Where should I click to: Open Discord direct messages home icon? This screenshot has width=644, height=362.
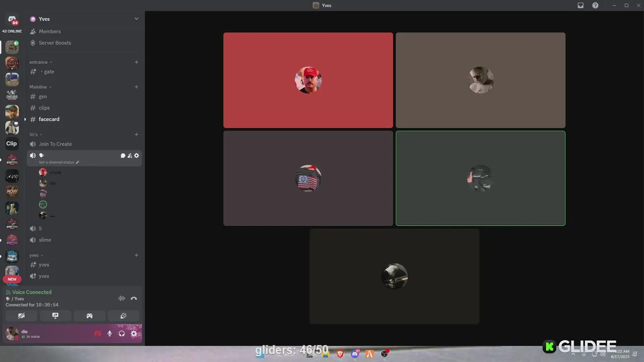point(12,20)
